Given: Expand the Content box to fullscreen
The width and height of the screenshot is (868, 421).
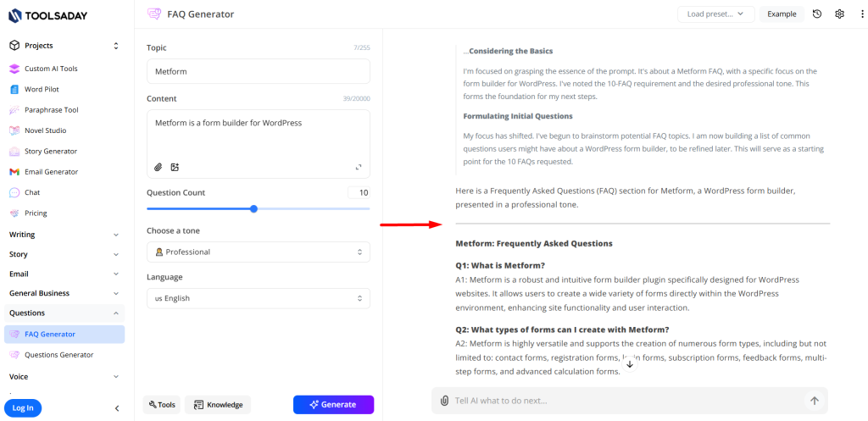Looking at the screenshot, I should (x=359, y=167).
